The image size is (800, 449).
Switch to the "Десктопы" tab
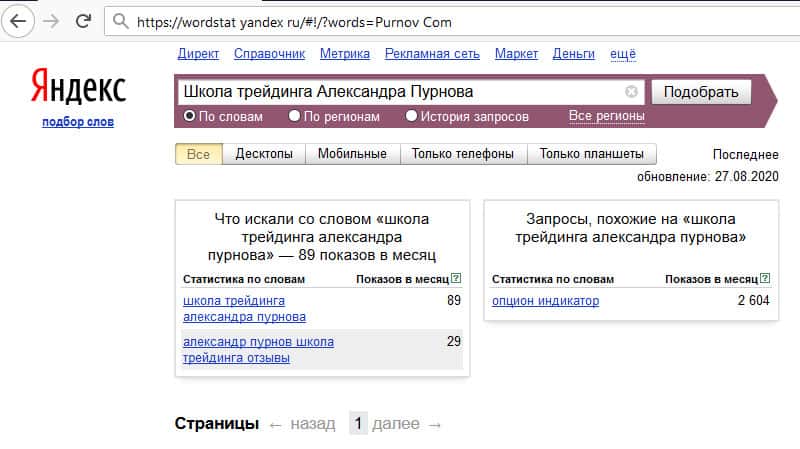(x=264, y=154)
